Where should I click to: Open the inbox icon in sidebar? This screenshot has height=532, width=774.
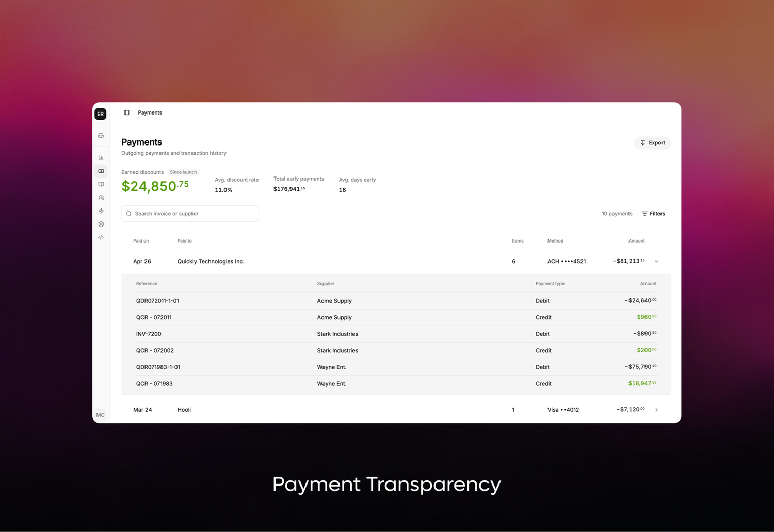pyautogui.click(x=101, y=136)
